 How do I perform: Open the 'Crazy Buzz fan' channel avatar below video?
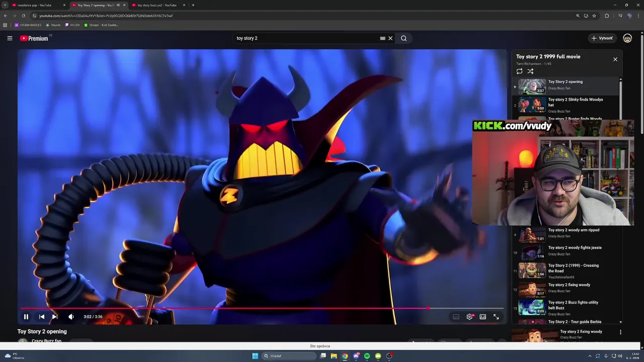point(23,341)
